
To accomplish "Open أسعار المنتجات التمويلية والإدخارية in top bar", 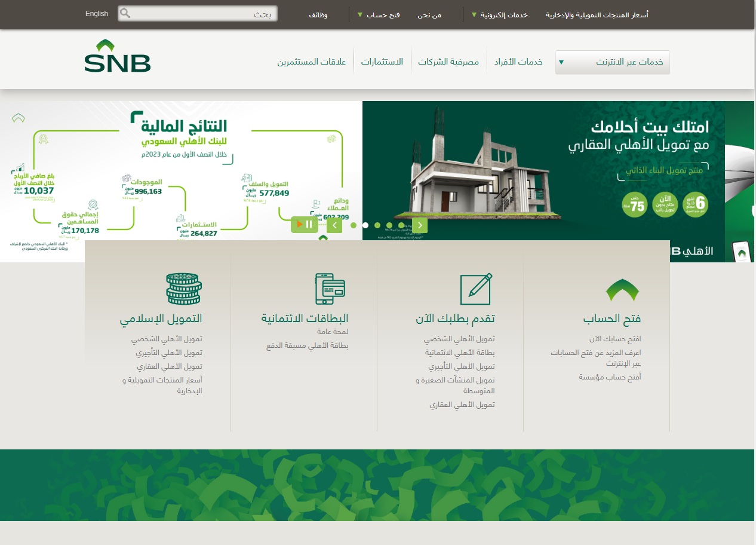I will point(597,14).
